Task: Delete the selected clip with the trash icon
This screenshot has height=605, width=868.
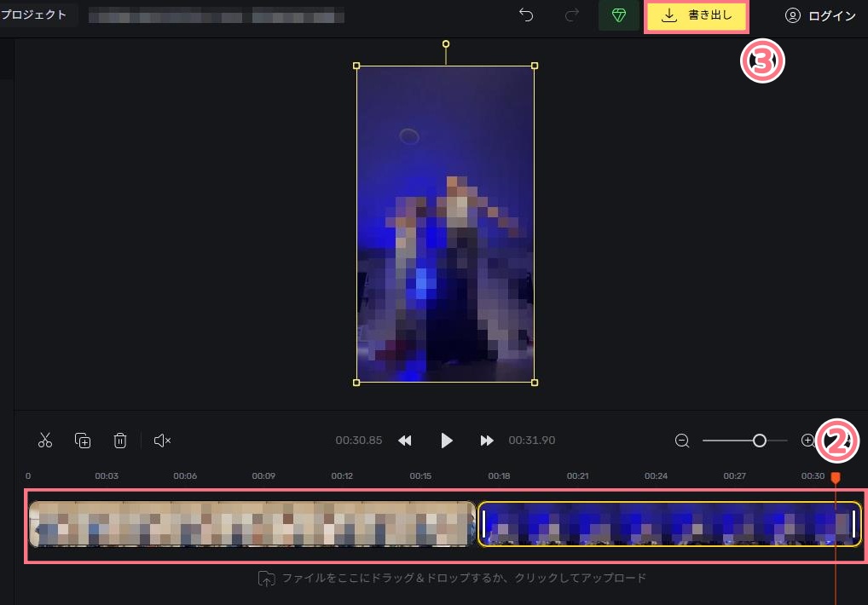Action: coord(119,440)
